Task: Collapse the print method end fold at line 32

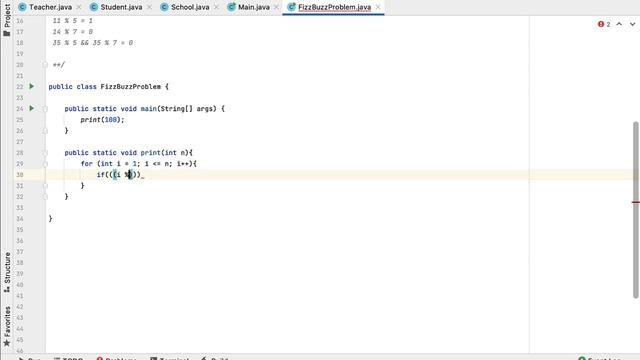Action: (45, 197)
